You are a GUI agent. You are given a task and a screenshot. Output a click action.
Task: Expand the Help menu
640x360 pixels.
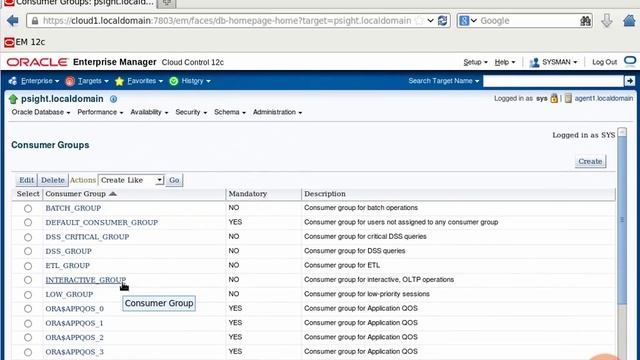504,62
